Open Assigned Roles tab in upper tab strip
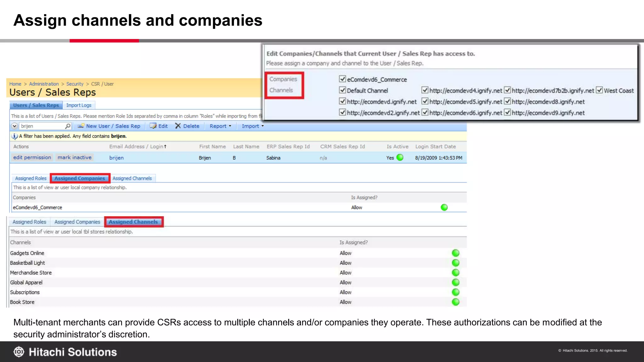644x362 pixels. click(31, 178)
